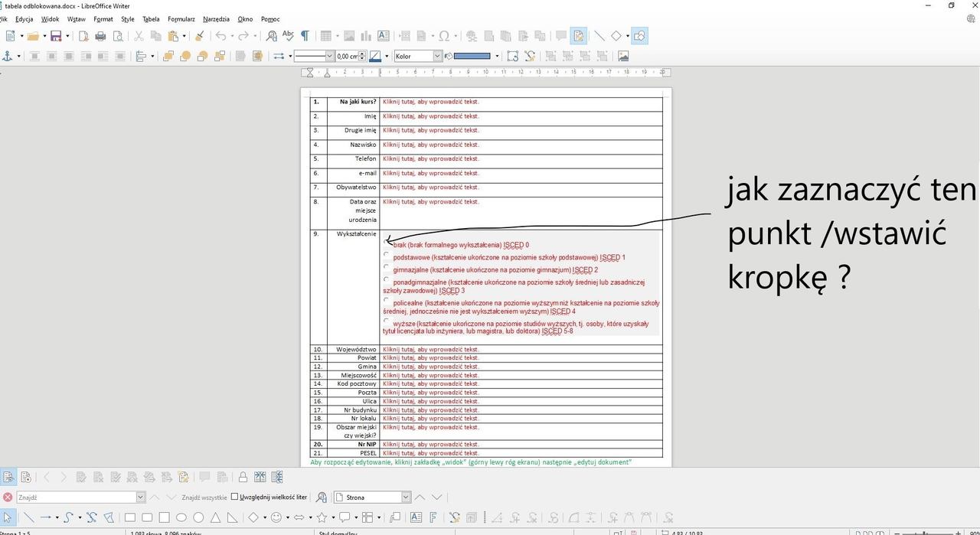Select the smiley symbol shapes tool
980x535 pixels.
tap(276, 517)
